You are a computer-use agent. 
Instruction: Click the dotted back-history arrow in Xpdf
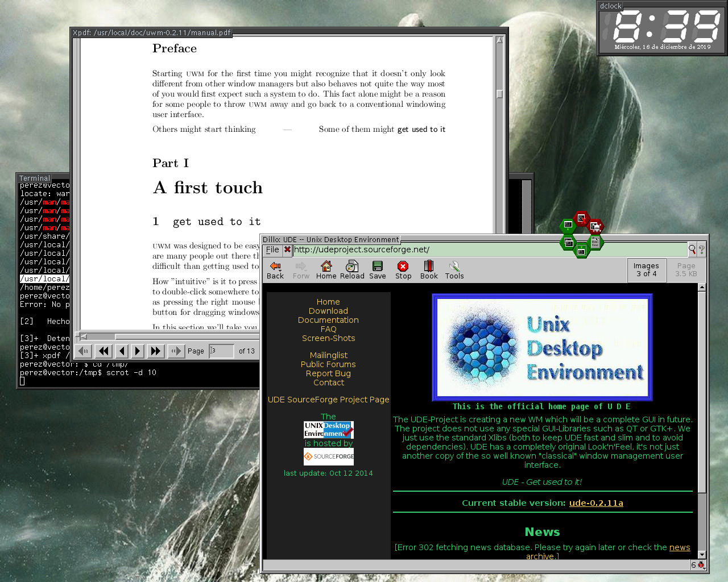click(84, 351)
